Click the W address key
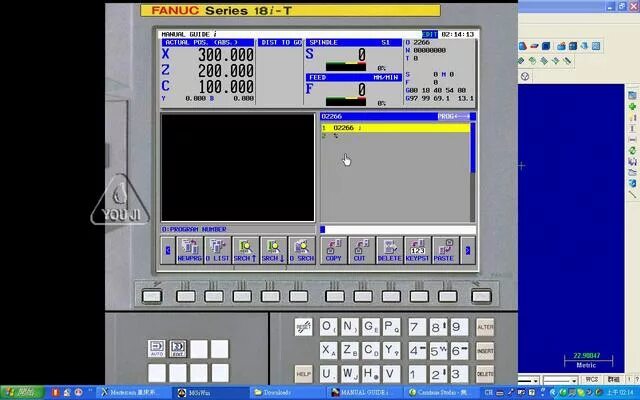The height and width of the screenshot is (400, 640). coord(350,374)
